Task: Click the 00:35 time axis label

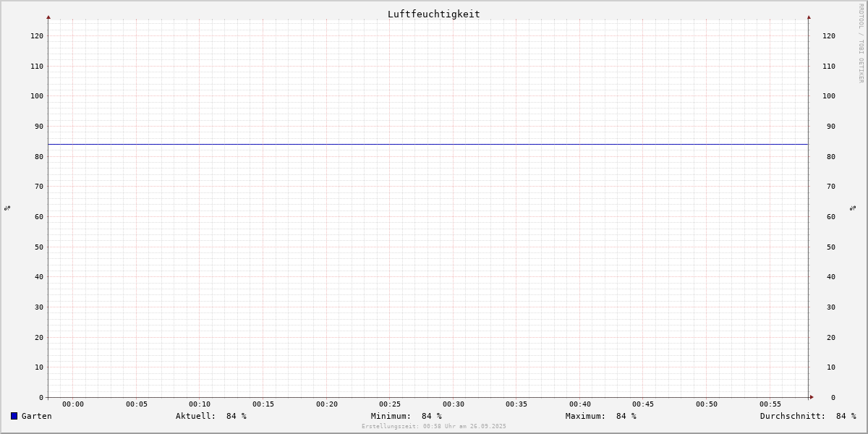Action: tap(516, 404)
